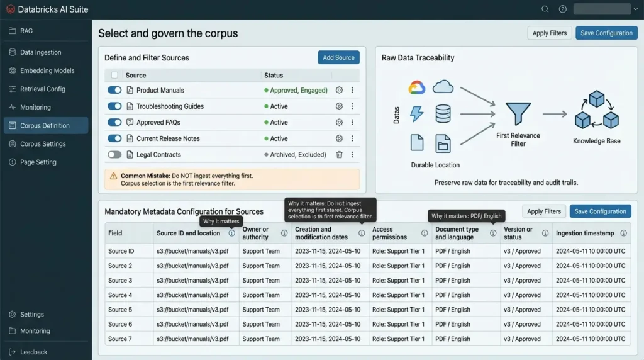The height and width of the screenshot is (360, 644).
Task: Click the database cylinder icon
Action: pos(443,113)
